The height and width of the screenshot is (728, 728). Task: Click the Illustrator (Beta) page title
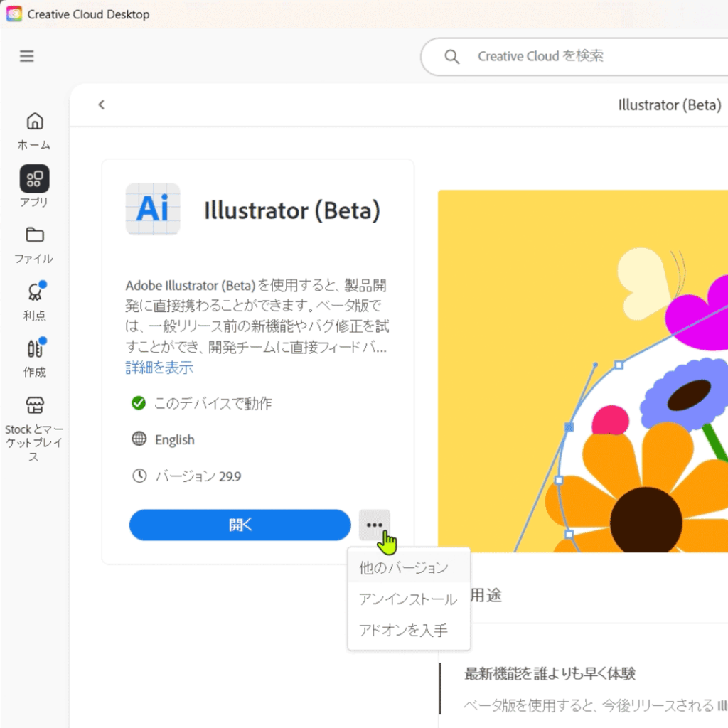pyautogui.click(x=670, y=105)
